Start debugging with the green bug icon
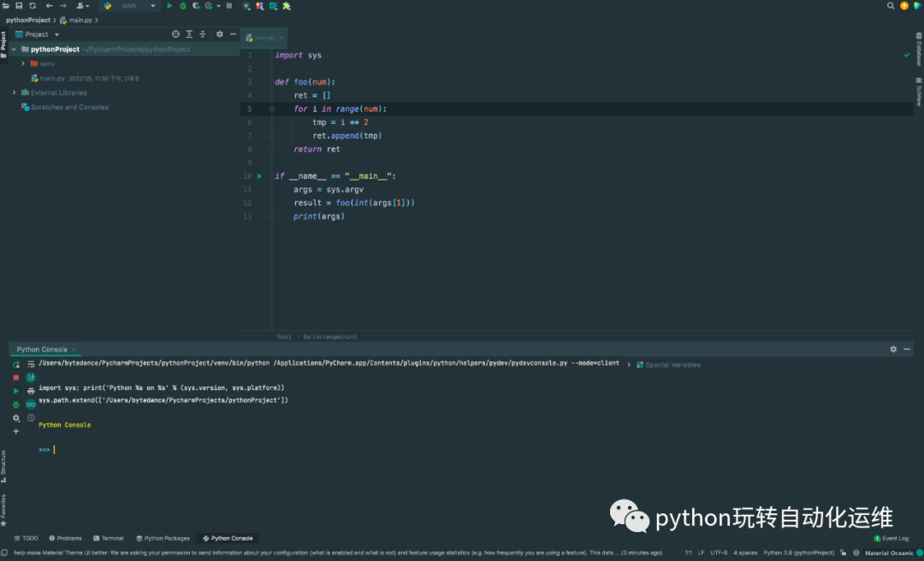This screenshot has width=924, height=561. tap(183, 6)
